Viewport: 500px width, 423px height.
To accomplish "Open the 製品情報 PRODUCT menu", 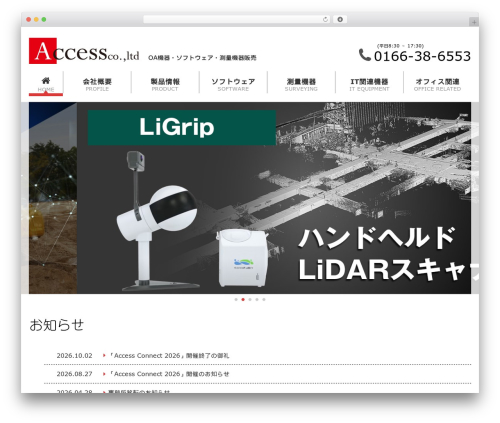I will click(x=165, y=84).
